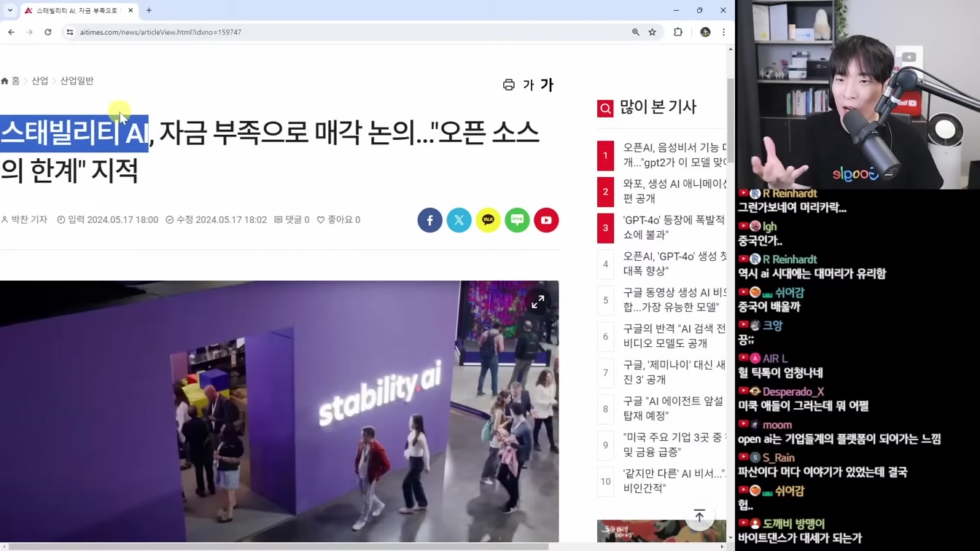The width and height of the screenshot is (980, 551).
Task: Decrease font size with small 가
Action: pyautogui.click(x=528, y=85)
